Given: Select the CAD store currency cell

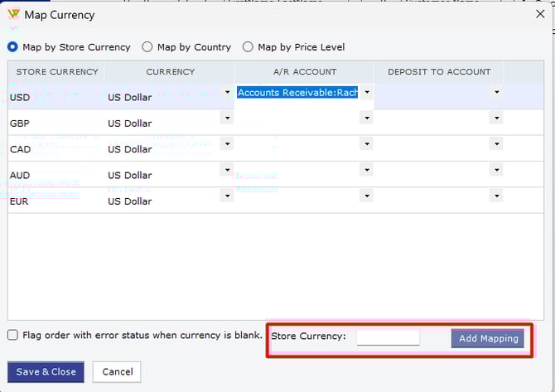Looking at the screenshot, I should click(55, 149).
